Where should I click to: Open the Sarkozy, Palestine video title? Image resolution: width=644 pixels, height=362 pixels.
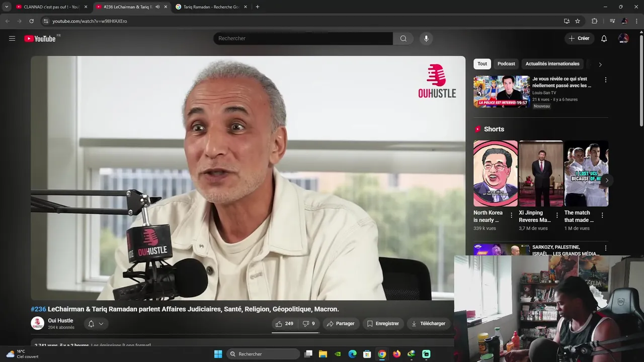point(566,250)
